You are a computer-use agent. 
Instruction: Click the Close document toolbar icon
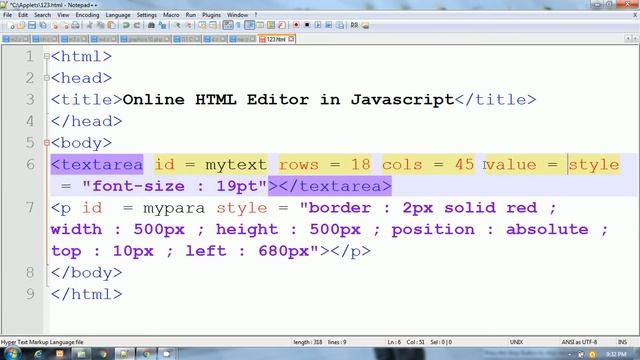point(55,25)
